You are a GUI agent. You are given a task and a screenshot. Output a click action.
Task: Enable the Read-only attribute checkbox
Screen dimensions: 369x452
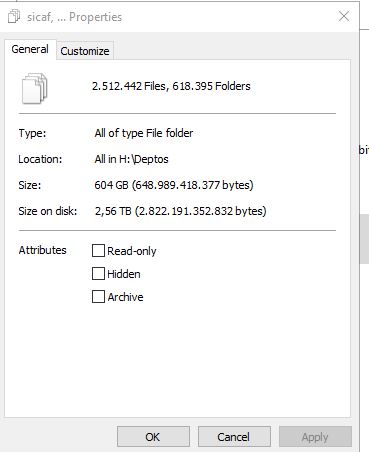coord(98,251)
